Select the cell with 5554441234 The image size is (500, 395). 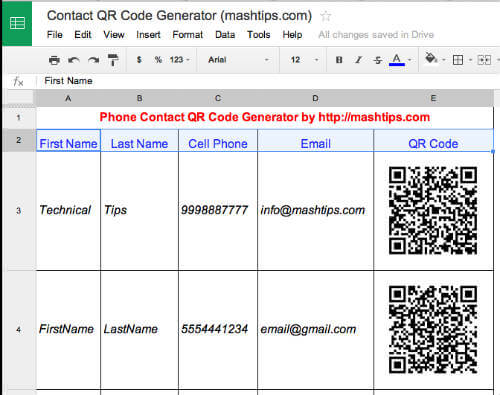[x=218, y=330]
